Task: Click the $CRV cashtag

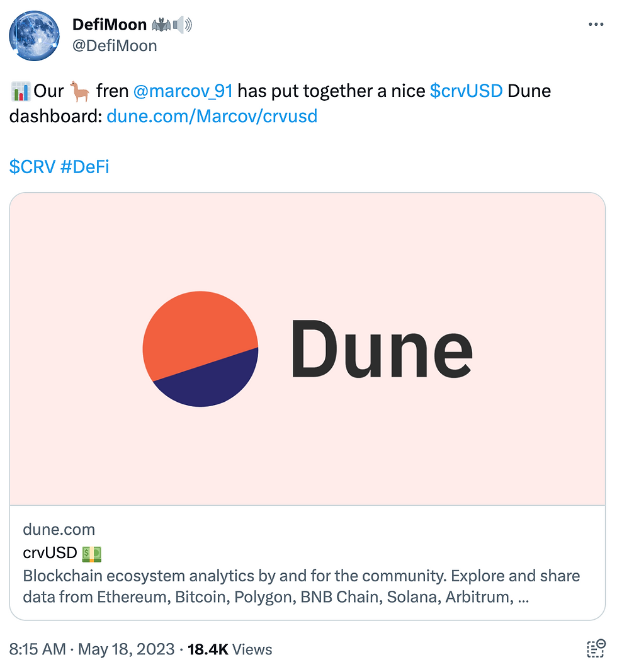Action: pos(31,167)
